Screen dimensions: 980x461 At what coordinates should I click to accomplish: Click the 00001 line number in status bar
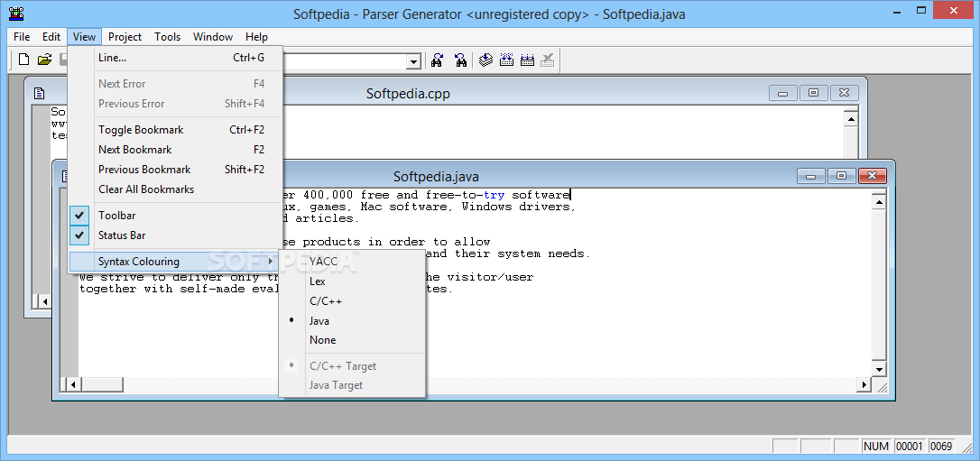(910, 446)
